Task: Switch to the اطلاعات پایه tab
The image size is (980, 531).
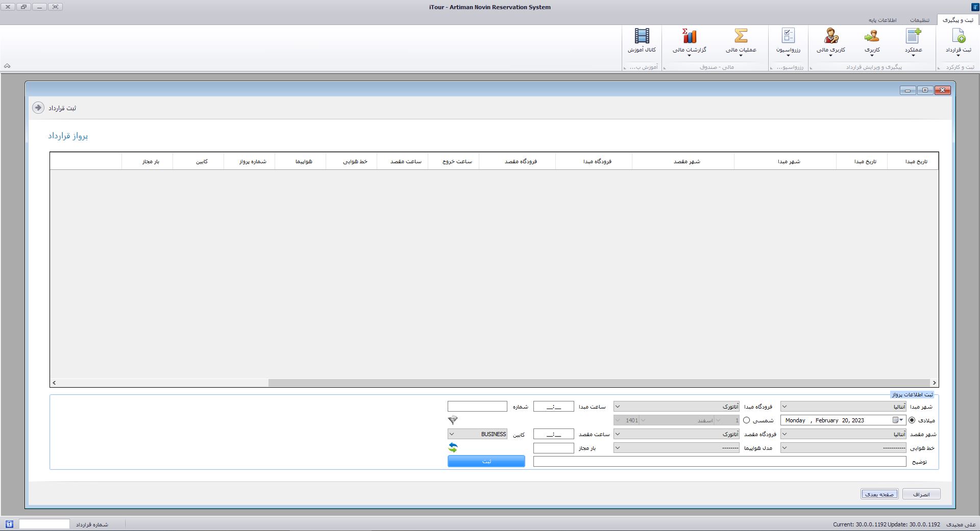Action: (x=883, y=20)
